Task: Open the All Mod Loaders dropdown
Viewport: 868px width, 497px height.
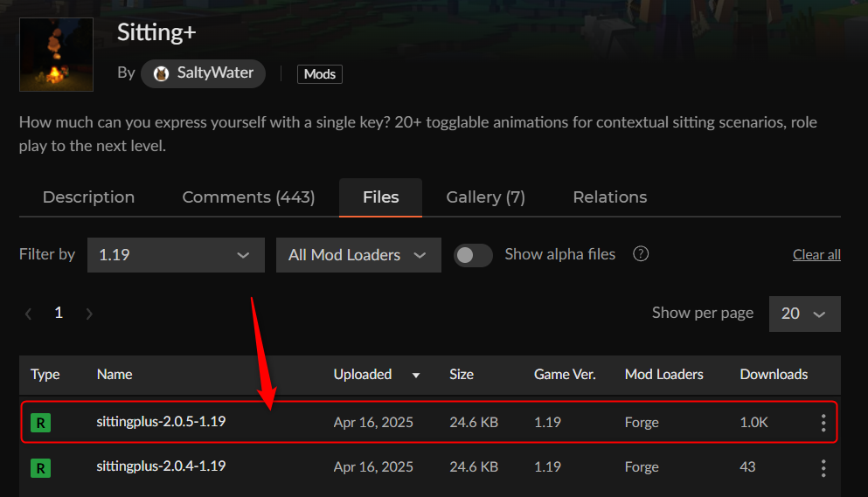Action: tap(358, 255)
